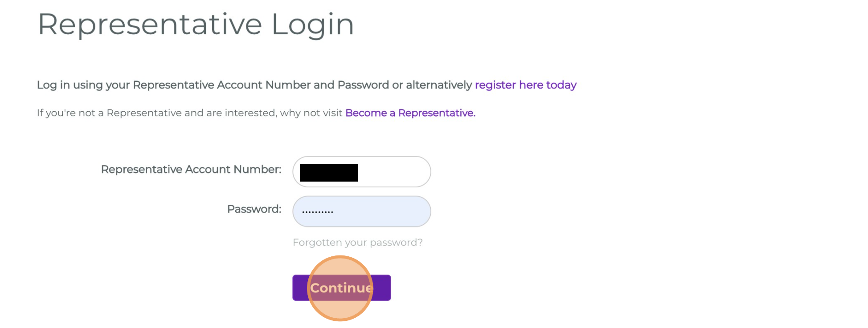Screen dimensions: 868x328
Task: Visit the Become a Representative page
Action: tap(410, 113)
